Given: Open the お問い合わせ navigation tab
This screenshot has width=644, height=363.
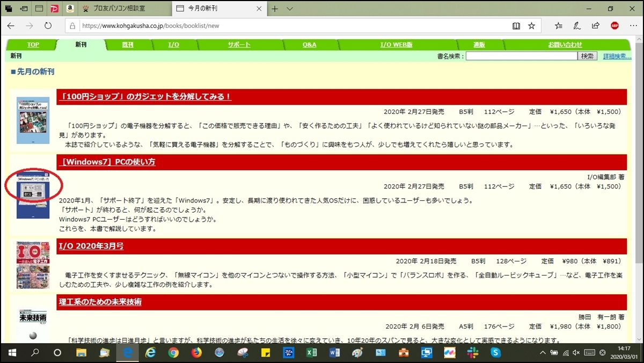Looking at the screenshot, I should 565,45.
